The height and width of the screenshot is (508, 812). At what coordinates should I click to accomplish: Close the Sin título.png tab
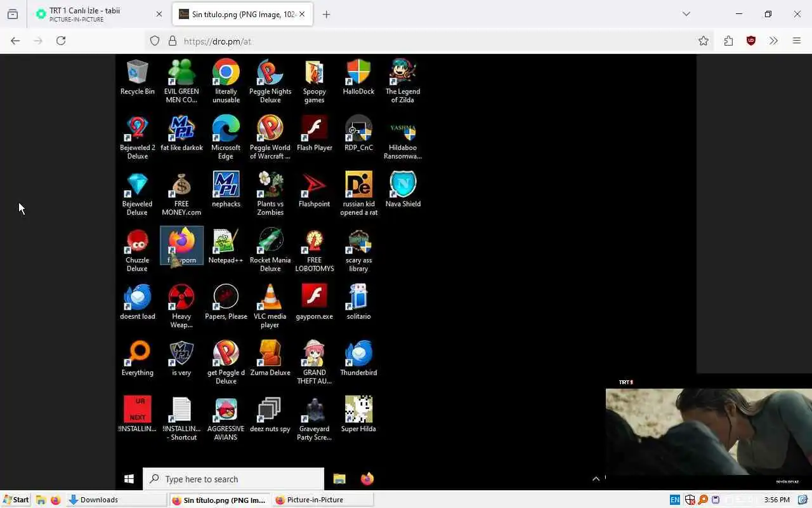(x=302, y=14)
